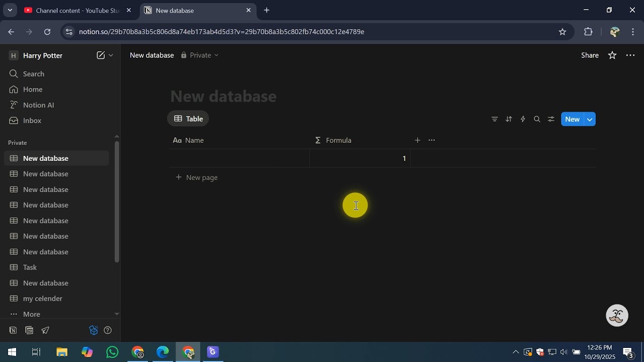Click sidebar scroll down arrow
The image size is (644, 362).
click(x=117, y=314)
